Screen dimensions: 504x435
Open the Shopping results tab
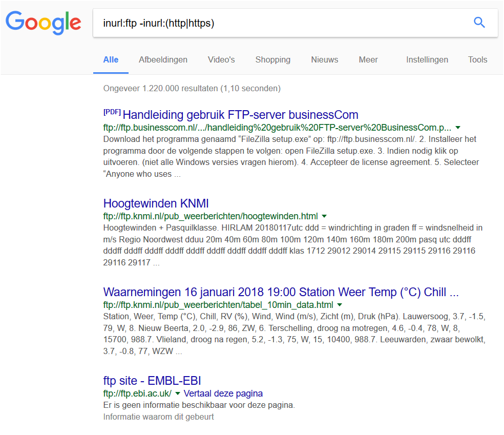coord(272,59)
